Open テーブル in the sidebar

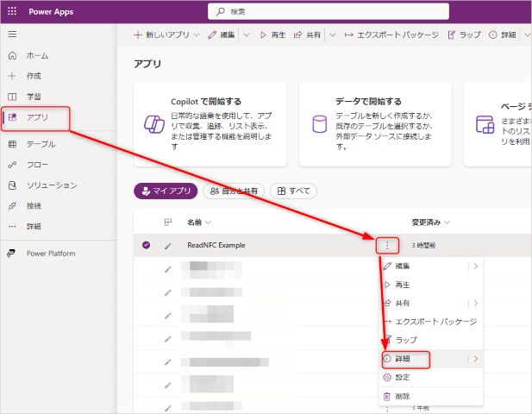point(41,144)
